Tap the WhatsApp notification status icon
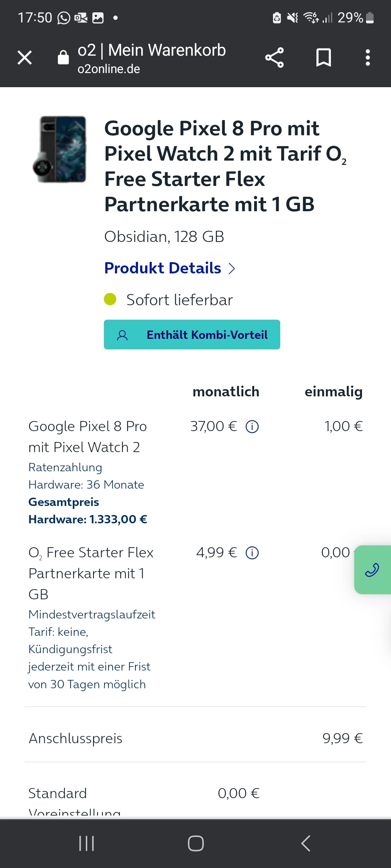Viewport: 391px width, 868px height. pos(64,18)
